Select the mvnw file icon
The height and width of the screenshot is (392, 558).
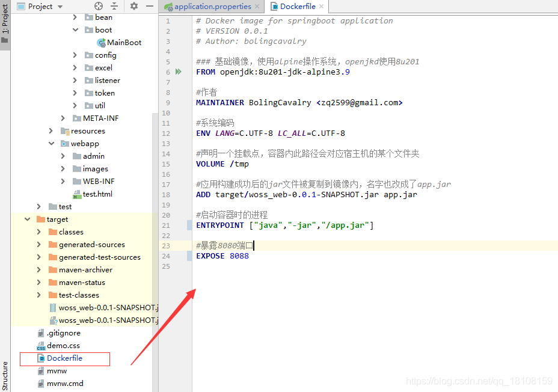tap(41, 371)
